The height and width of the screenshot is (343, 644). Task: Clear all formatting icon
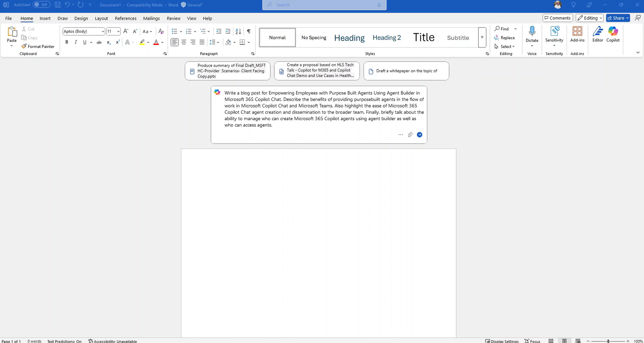click(161, 31)
